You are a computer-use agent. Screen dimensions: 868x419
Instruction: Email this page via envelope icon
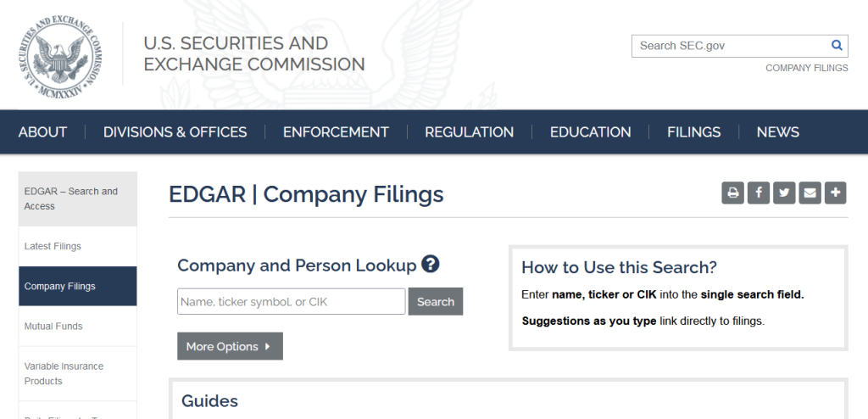click(x=810, y=193)
